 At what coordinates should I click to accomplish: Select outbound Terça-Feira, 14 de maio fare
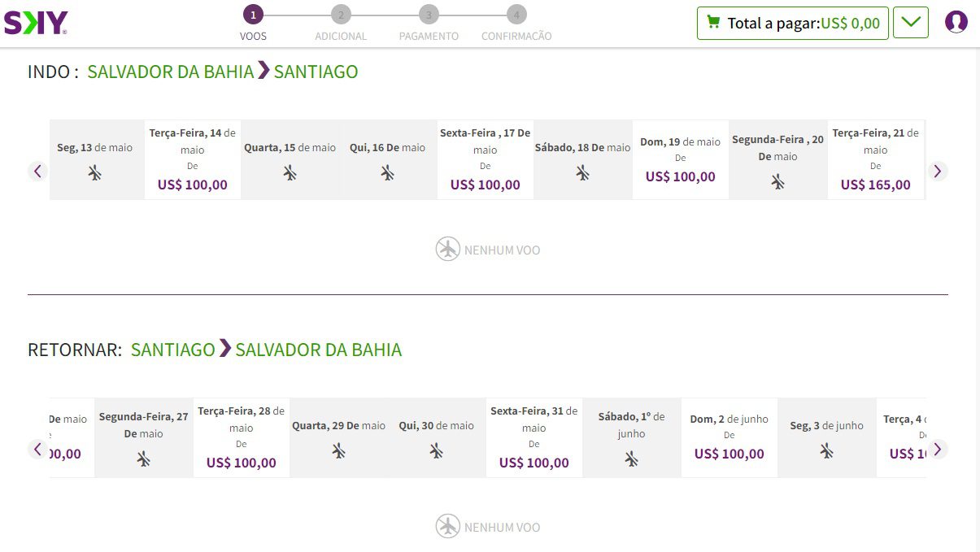click(x=193, y=160)
